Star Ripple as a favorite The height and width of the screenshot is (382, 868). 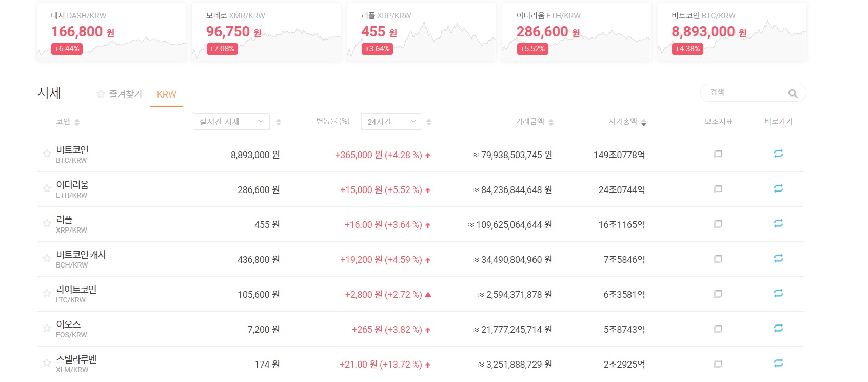pyautogui.click(x=47, y=223)
